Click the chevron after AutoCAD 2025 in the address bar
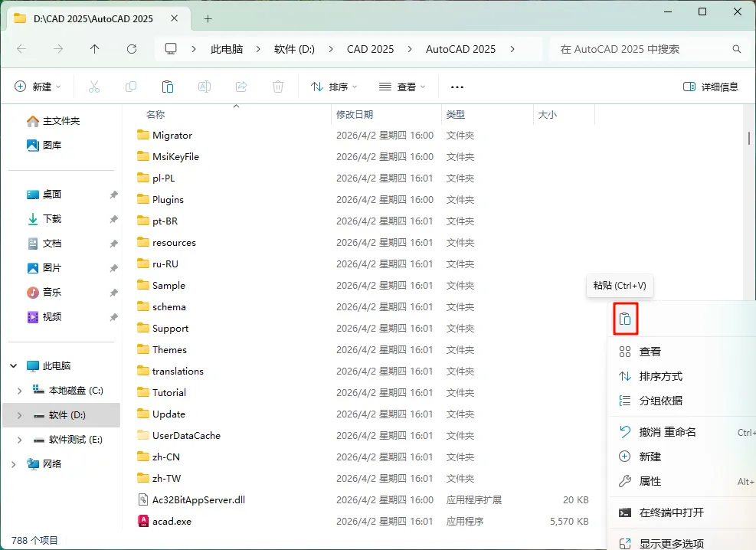The image size is (756, 550). click(x=512, y=49)
